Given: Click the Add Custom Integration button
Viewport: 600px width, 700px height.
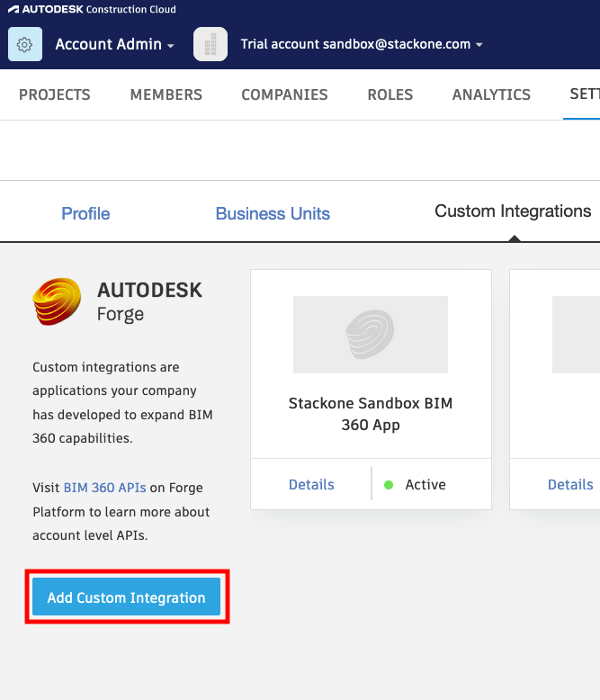Looking at the screenshot, I should pos(126,597).
